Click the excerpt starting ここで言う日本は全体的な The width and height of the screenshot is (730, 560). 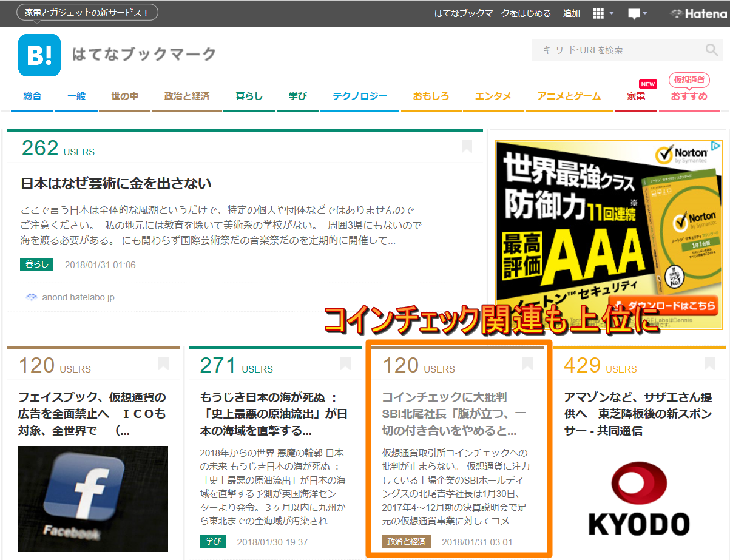221,226
